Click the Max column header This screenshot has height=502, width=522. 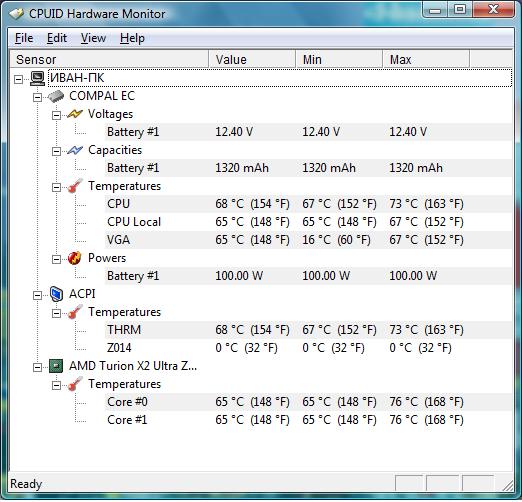pyautogui.click(x=426, y=59)
